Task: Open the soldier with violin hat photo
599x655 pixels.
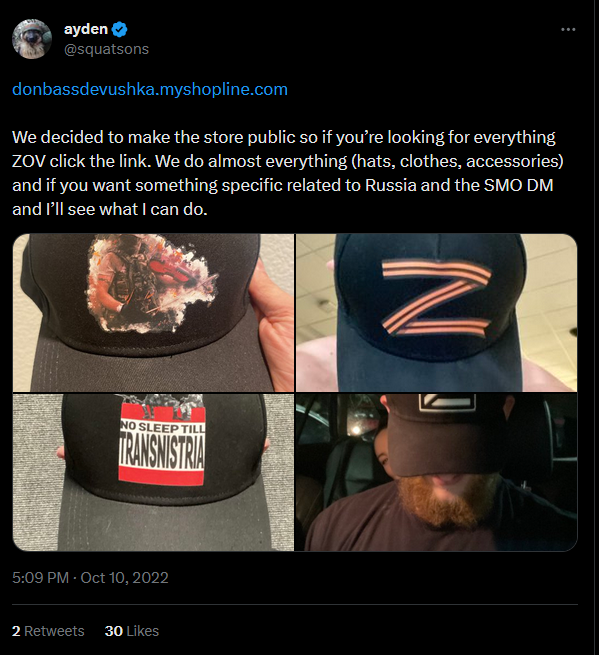Action: tap(153, 313)
